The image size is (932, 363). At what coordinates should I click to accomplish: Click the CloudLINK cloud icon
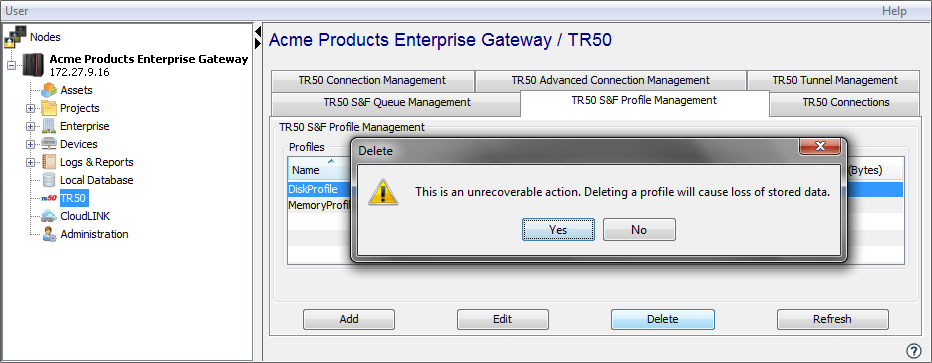pyautogui.click(x=49, y=216)
